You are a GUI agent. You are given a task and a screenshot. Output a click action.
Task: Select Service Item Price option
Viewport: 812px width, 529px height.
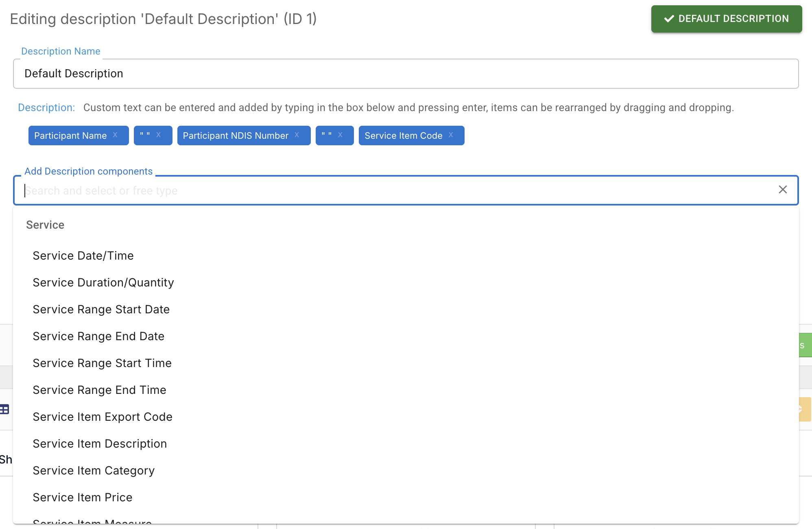pos(406,497)
